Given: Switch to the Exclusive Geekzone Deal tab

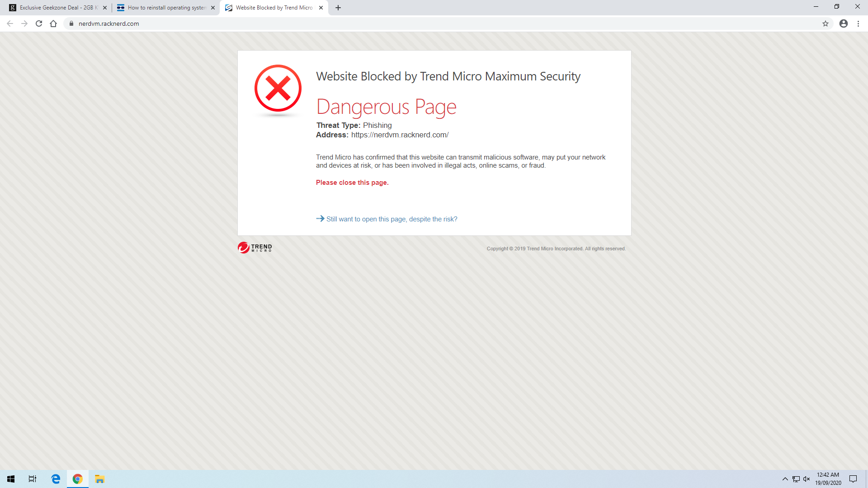Looking at the screenshot, I should pos(57,8).
